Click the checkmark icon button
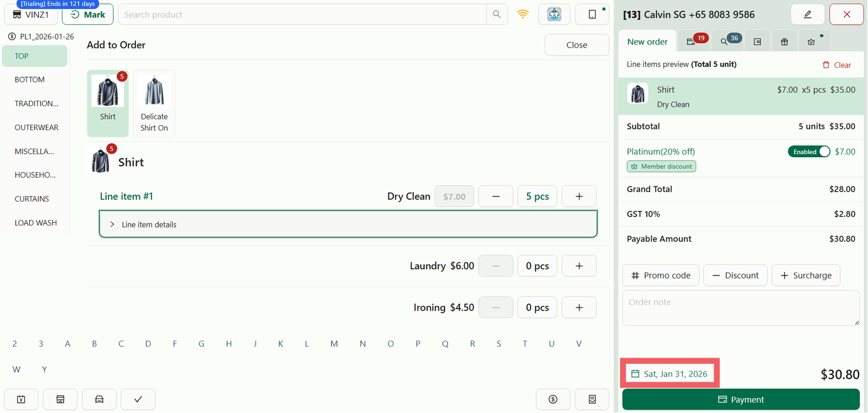Image resolution: width=868 pixels, height=413 pixels. [x=138, y=399]
